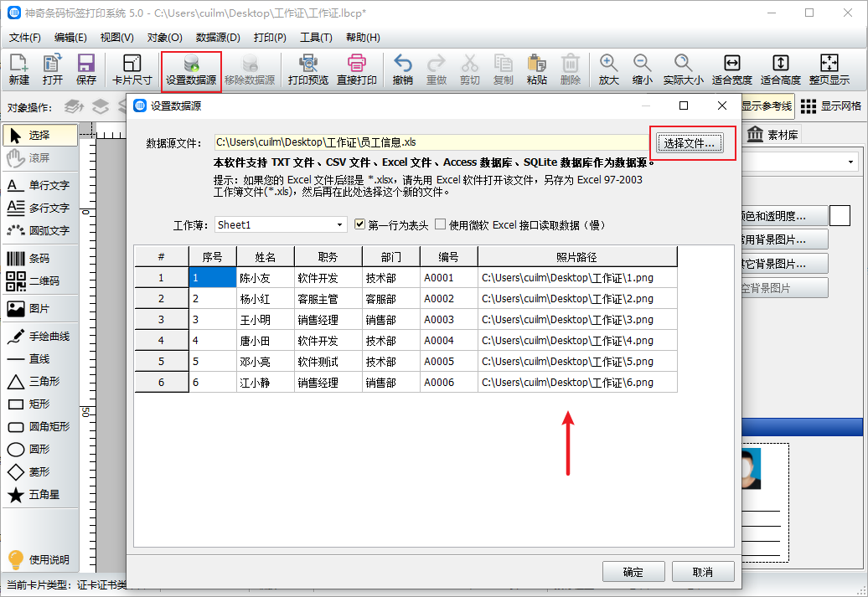Choose the 多行文字 multi-line text tool
This screenshot has width=868, height=597.
pyautogui.click(x=40, y=208)
